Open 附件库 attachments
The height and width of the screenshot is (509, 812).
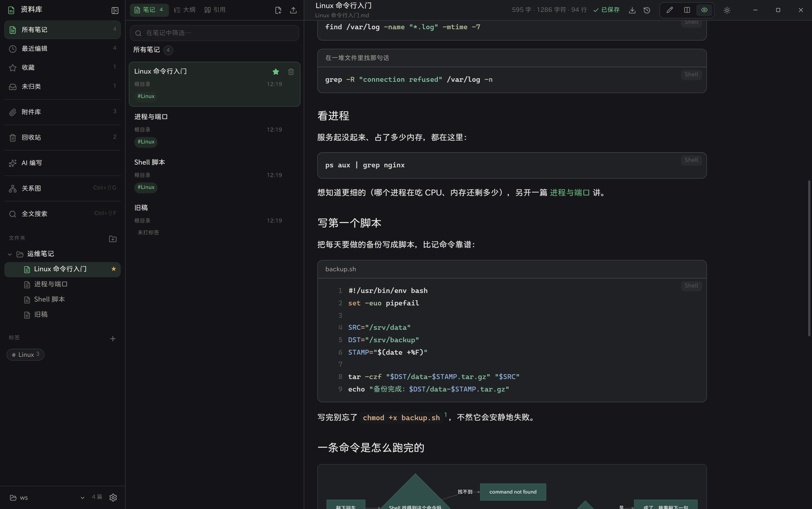tap(63, 112)
